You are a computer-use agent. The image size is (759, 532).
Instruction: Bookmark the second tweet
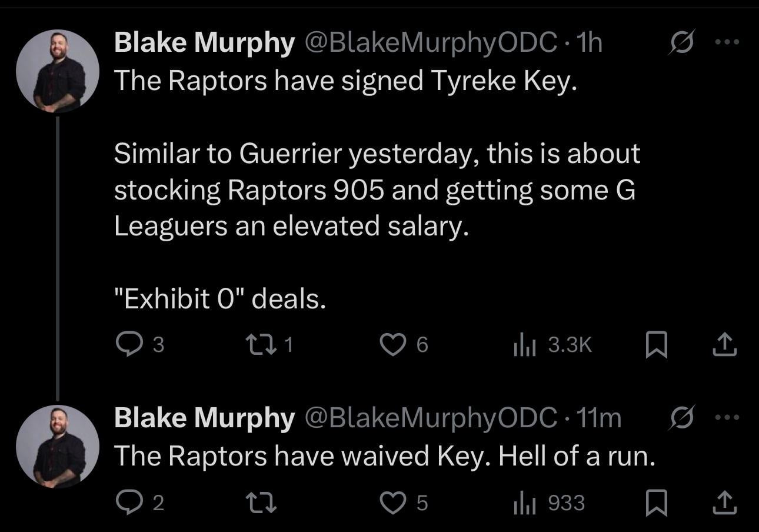[x=657, y=503]
